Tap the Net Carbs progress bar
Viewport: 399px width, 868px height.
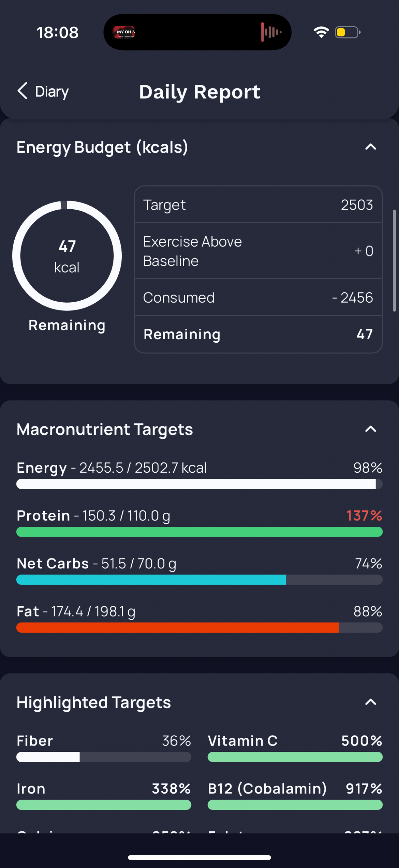point(199,580)
